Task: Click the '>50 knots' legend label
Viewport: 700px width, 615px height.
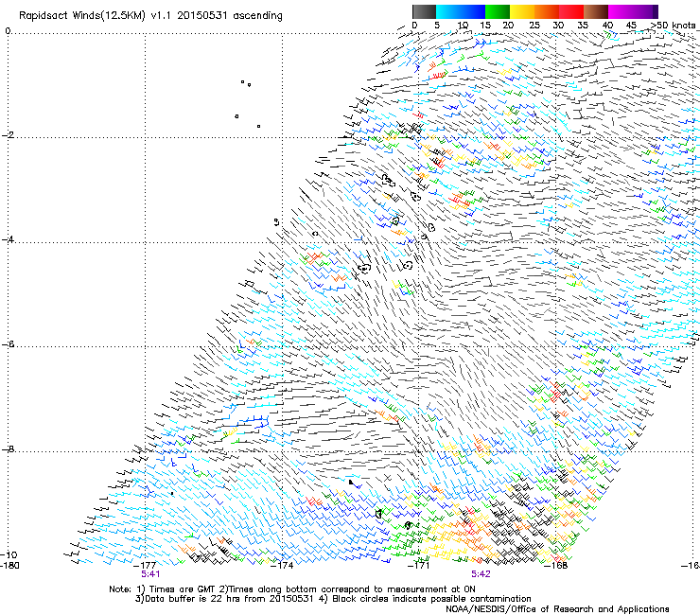Action: (674, 25)
